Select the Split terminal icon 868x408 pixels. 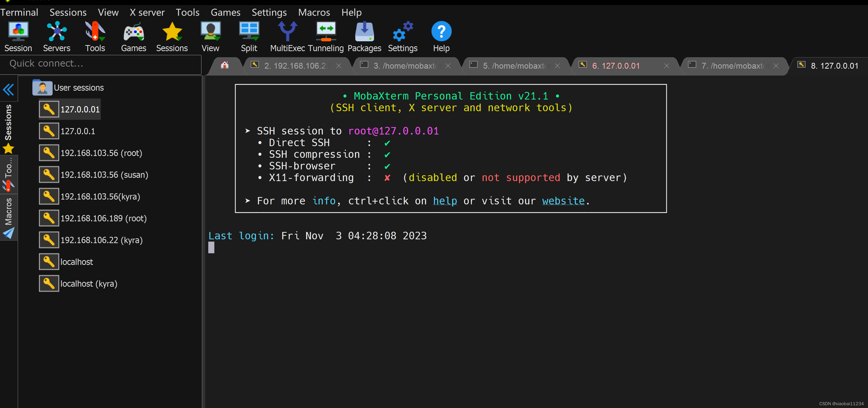(249, 36)
